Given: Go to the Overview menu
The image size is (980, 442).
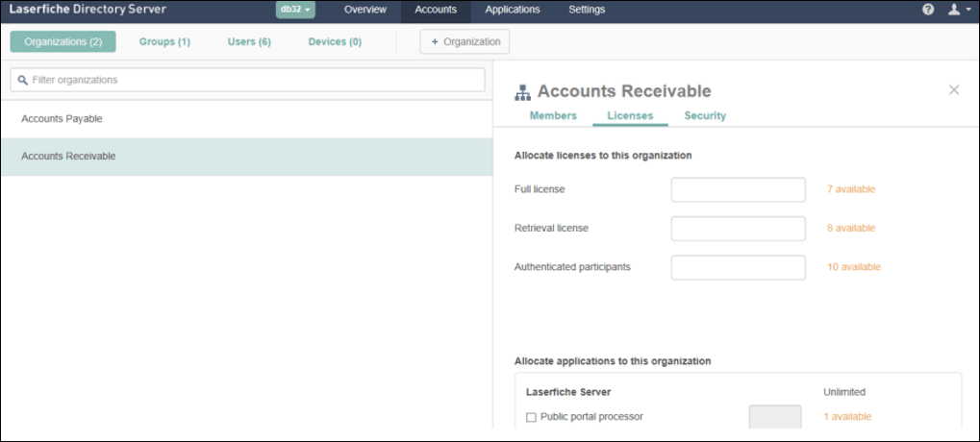Looking at the screenshot, I should (365, 10).
